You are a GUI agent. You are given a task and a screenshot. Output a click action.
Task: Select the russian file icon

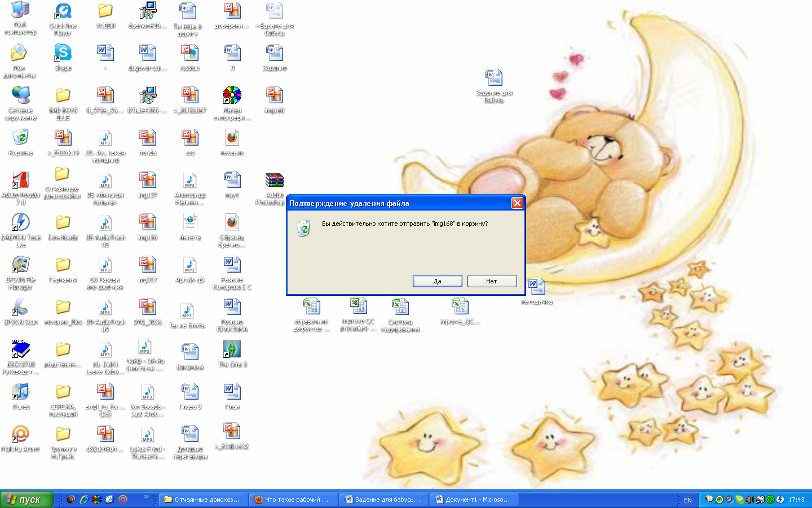190,58
